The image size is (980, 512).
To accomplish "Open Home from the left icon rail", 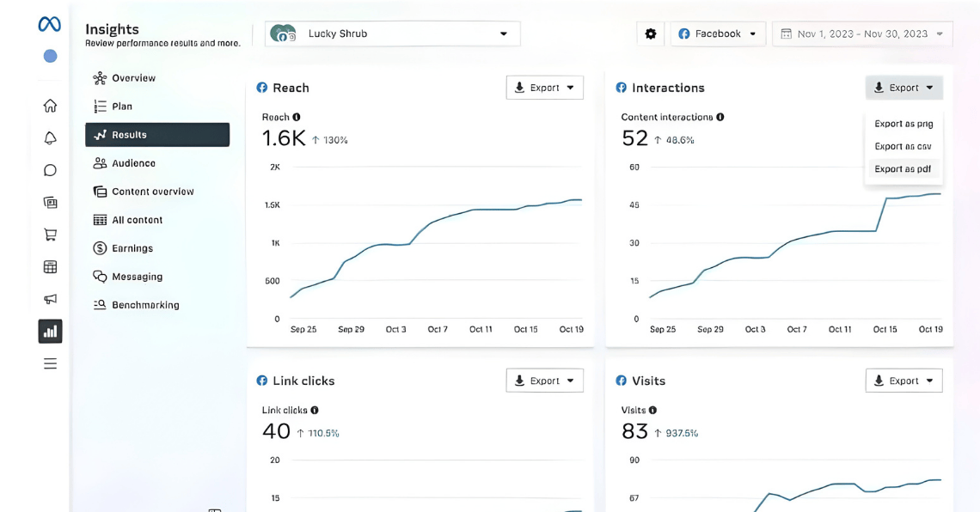I will 50,106.
